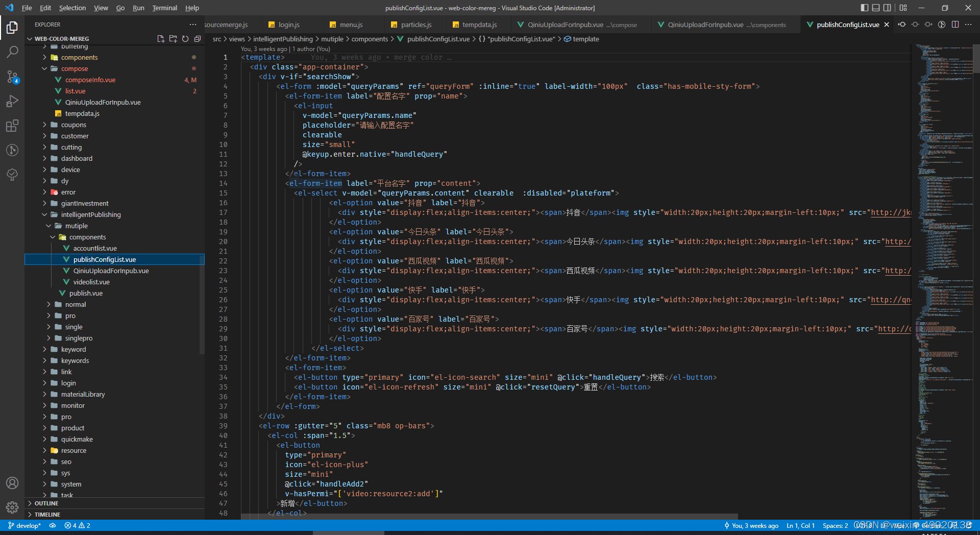
Task: Open videolist.vue in file tree
Action: pyautogui.click(x=91, y=282)
